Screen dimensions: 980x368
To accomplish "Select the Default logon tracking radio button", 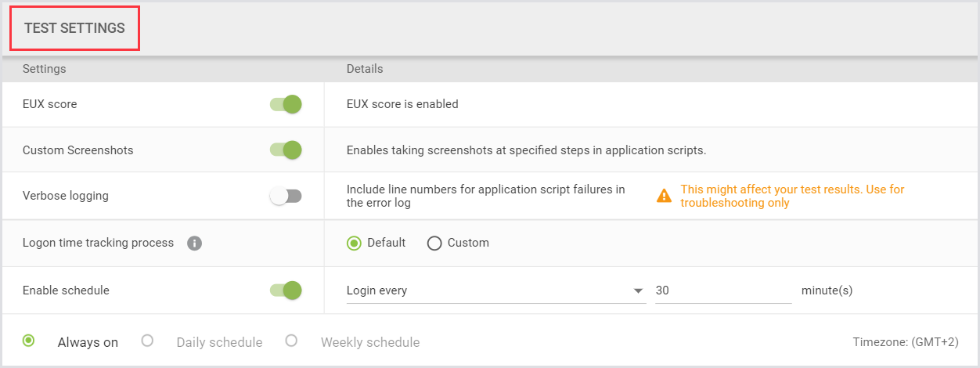I will pos(354,244).
